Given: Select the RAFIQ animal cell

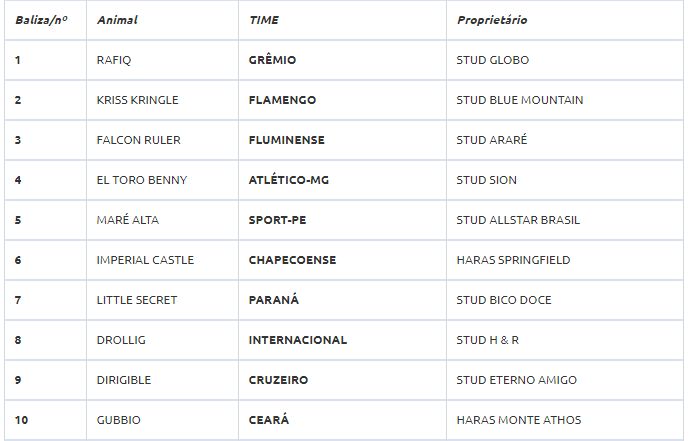Looking at the screenshot, I should tap(114, 60).
